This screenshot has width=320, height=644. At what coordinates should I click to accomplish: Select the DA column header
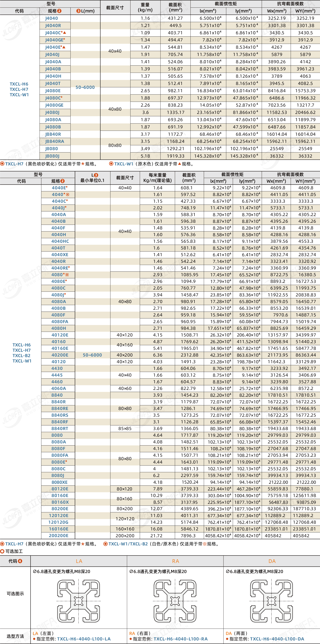tap(272, 561)
